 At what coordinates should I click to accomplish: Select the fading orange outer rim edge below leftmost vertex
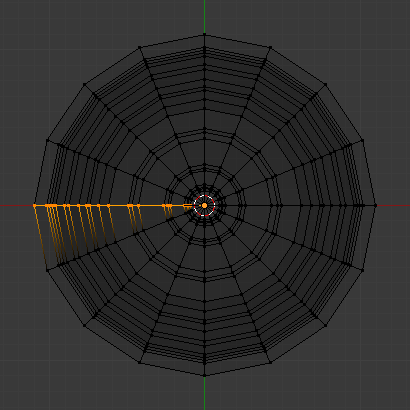coord(41,237)
